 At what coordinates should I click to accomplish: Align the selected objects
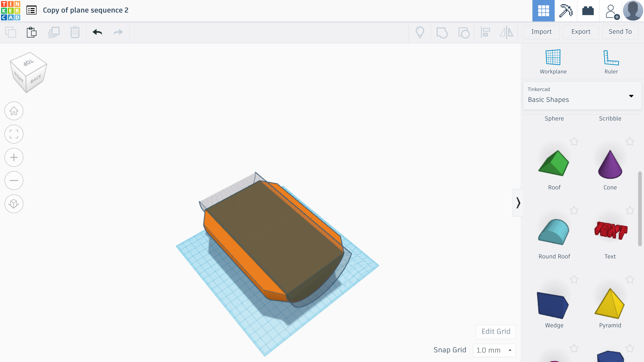[x=486, y=32]
